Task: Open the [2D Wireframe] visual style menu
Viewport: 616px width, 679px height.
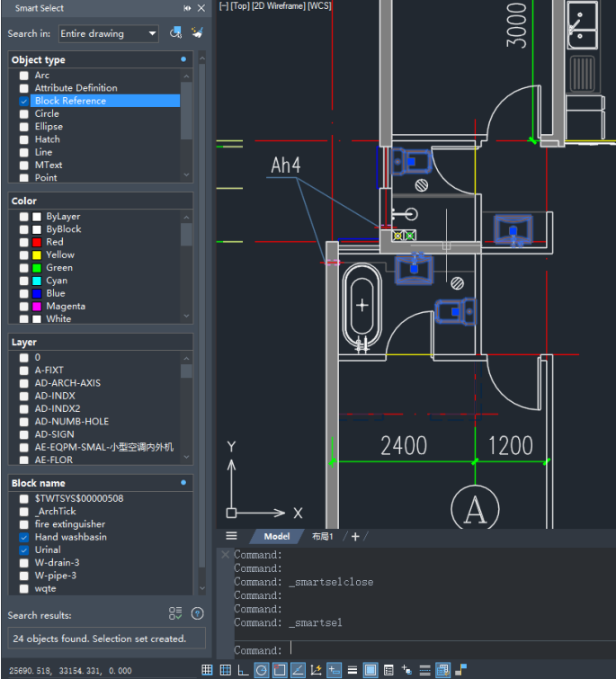Action: click(x=279, y=5)
